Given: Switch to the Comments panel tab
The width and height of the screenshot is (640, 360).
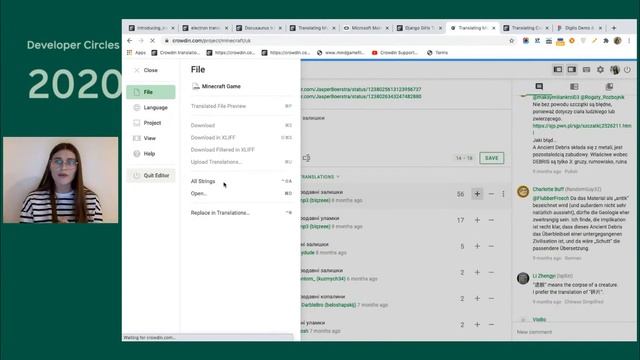Looking at the screenshot, I should (539, 87).
